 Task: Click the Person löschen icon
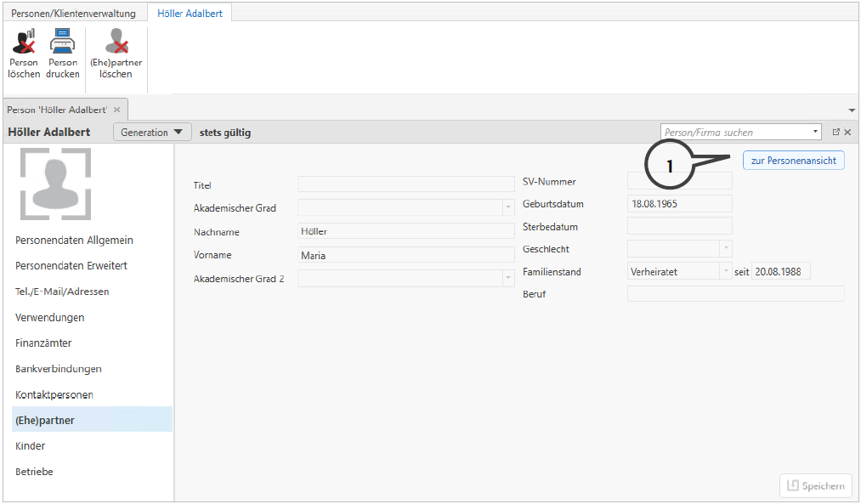point(24,42)
